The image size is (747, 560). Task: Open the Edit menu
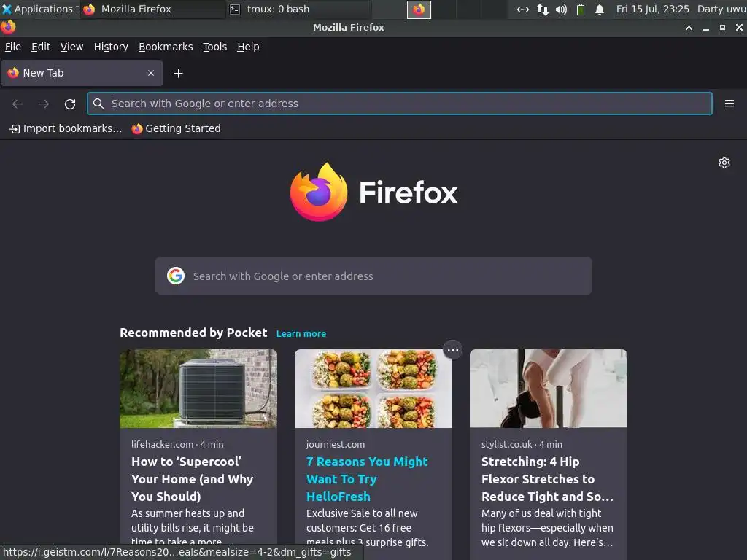(41, 47)
